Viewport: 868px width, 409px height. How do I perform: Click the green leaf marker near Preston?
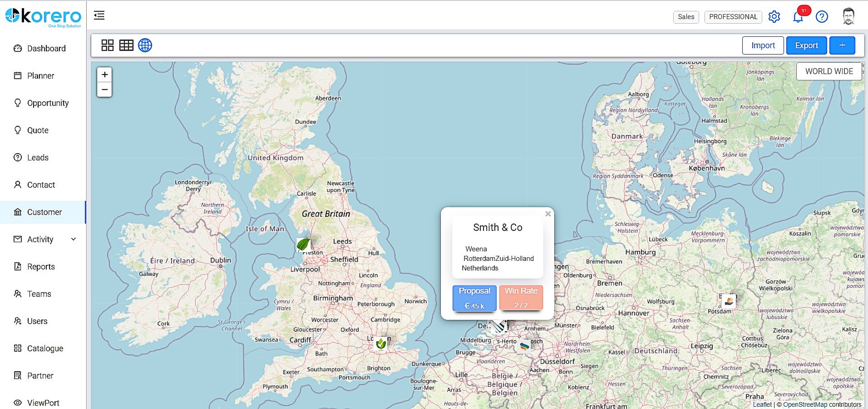[x=303, y=244]
